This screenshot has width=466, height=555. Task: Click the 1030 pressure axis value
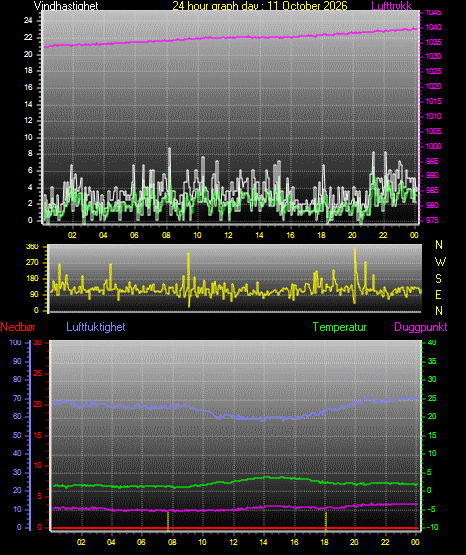tap(433, 56)
